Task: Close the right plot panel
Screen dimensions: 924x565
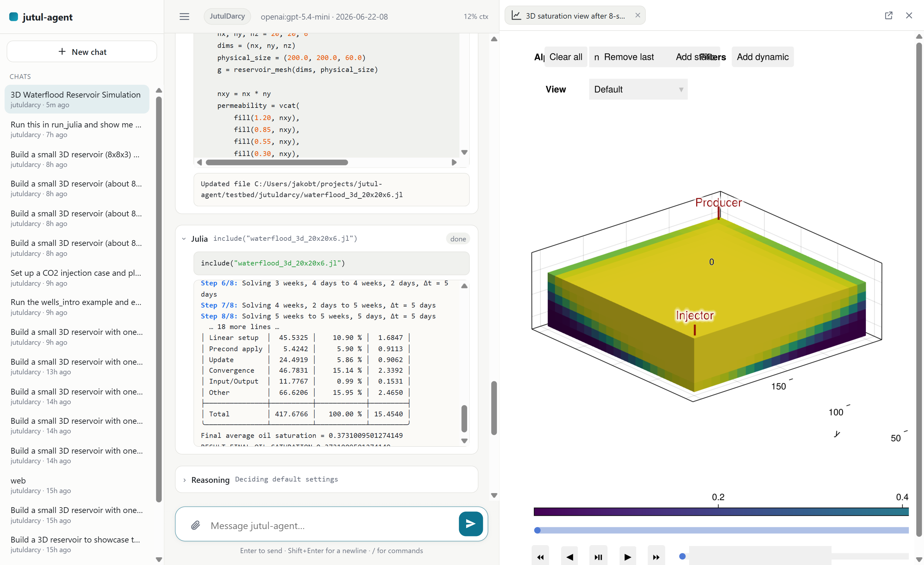Action: (x=909, y=15)
